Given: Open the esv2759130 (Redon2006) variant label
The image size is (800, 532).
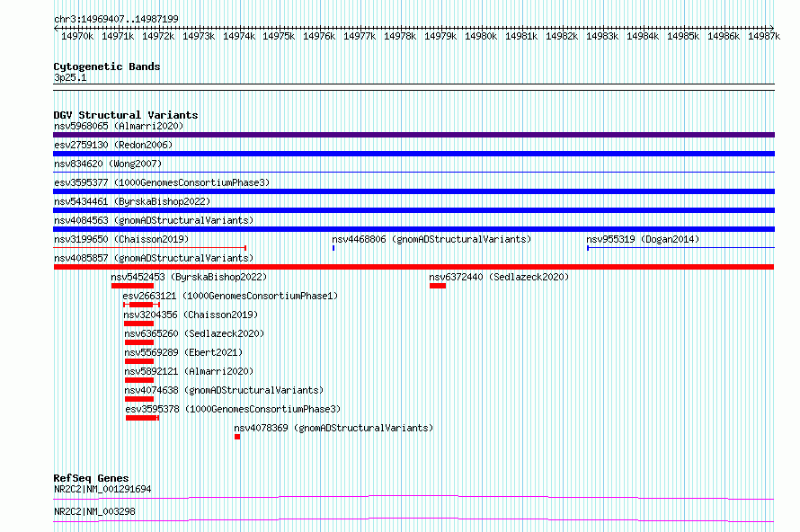Looking at the screenshot, I should point(113,145).
